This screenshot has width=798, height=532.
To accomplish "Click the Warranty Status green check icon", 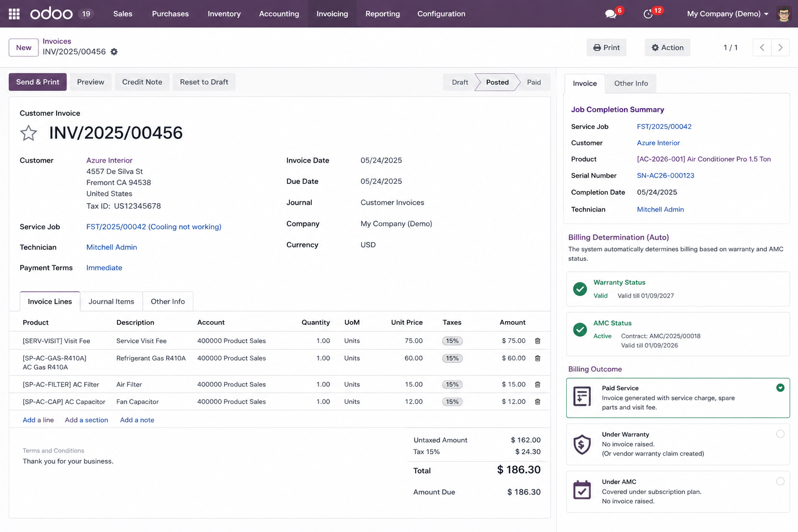I will [x=580, y=289].
